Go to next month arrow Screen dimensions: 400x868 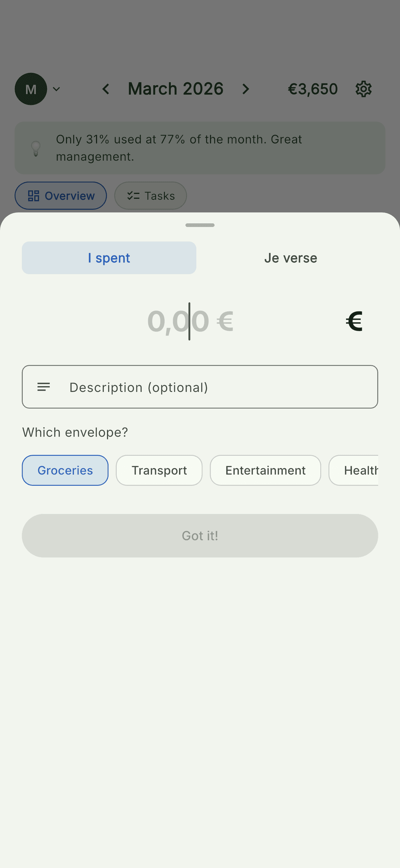pos(246,89)
